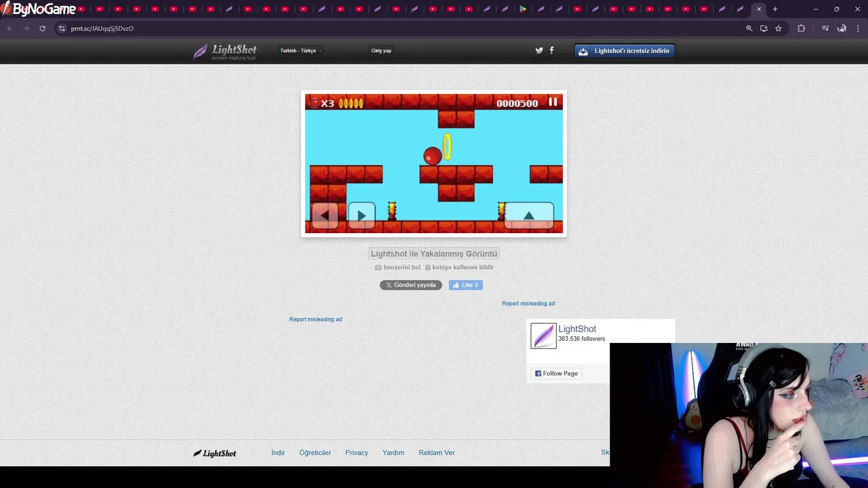Open the site information icon in address bar
Viewport: 868px width, 488px height.
62,28
